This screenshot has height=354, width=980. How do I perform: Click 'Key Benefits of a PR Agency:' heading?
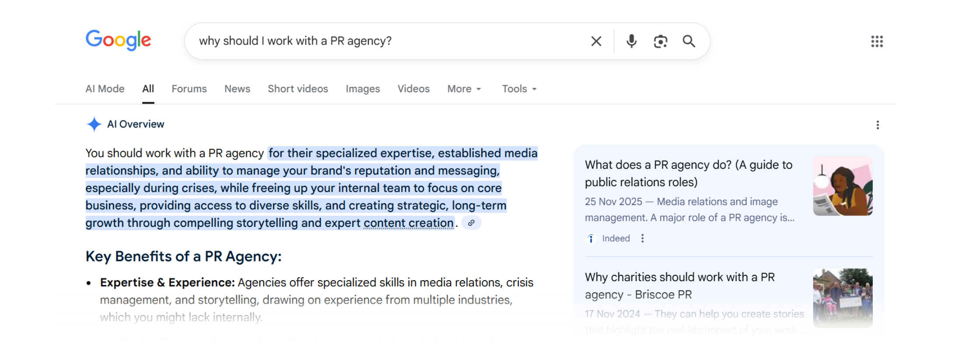click(184, 256)
